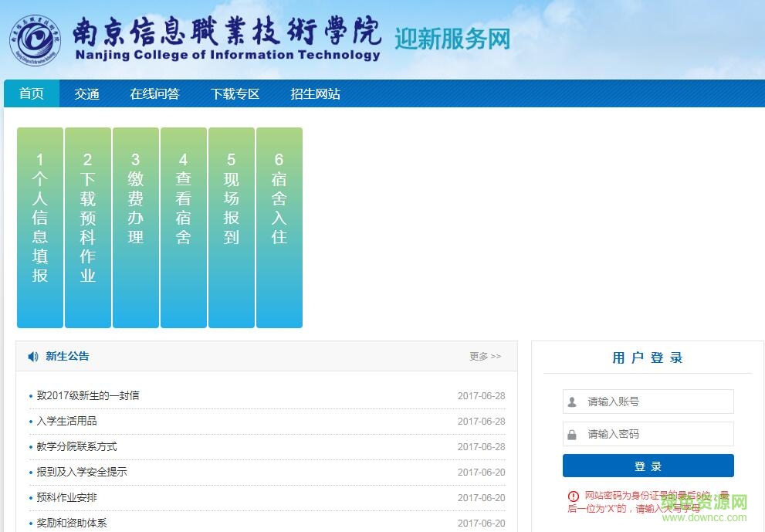Open the 交通 navigation item
Viewport: 765px width, 532px height.
(x=87, y=93)
